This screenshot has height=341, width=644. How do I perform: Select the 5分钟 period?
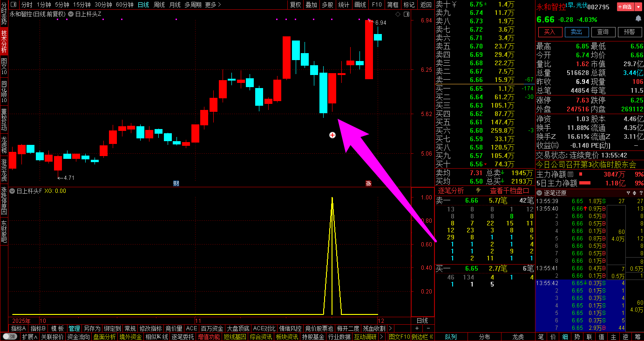click(62, 5)
